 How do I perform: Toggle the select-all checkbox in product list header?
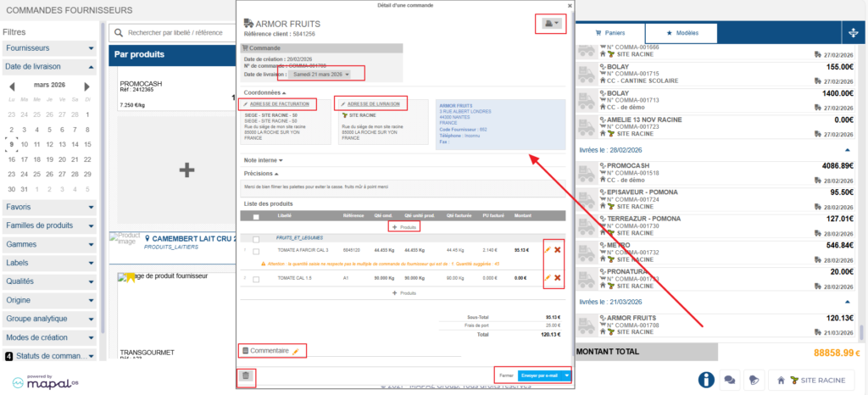pyautogui.click(x=256, y=217)
